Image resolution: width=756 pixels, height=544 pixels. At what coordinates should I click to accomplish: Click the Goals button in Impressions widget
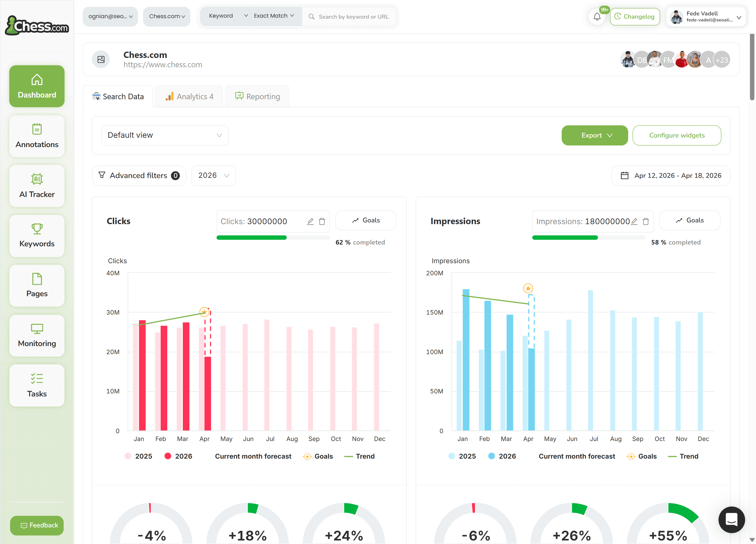click(x=690, y=221)
